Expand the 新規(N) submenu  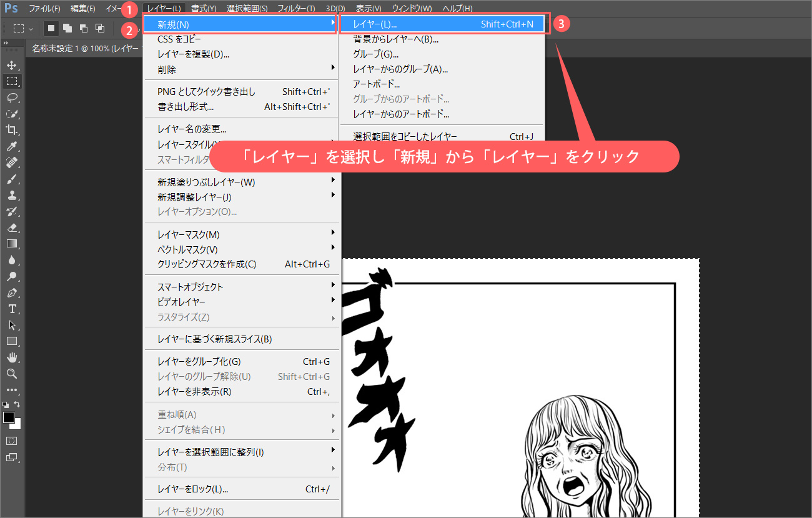pos(240,24)
